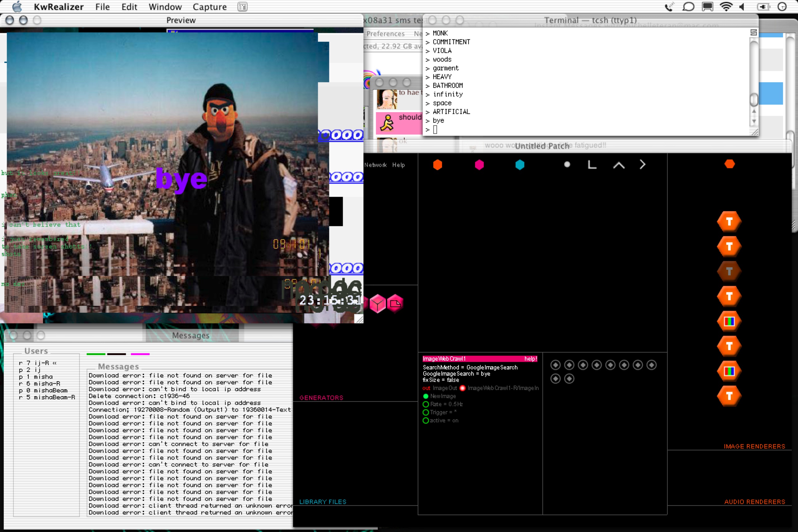Select user 'r 6 misha-R' in Users list

tap(40, 383)
